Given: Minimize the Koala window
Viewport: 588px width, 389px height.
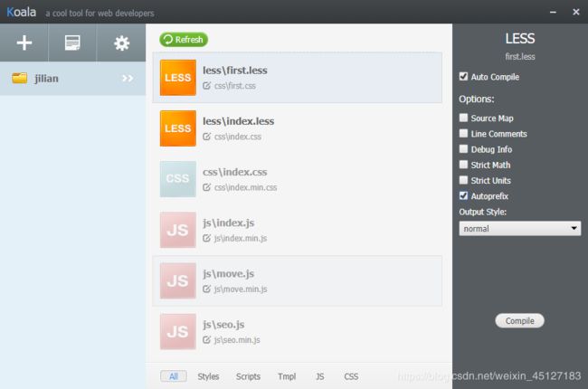Looking at the screenshot, I should tap(553, 12).
